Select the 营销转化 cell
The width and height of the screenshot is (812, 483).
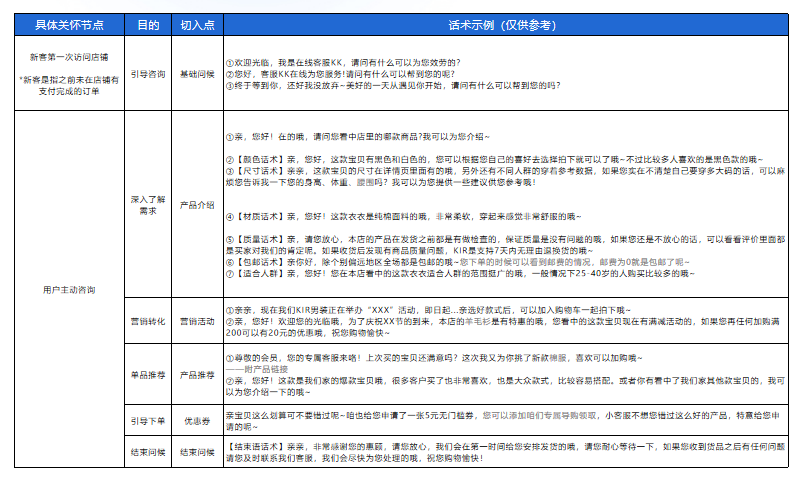148,322
